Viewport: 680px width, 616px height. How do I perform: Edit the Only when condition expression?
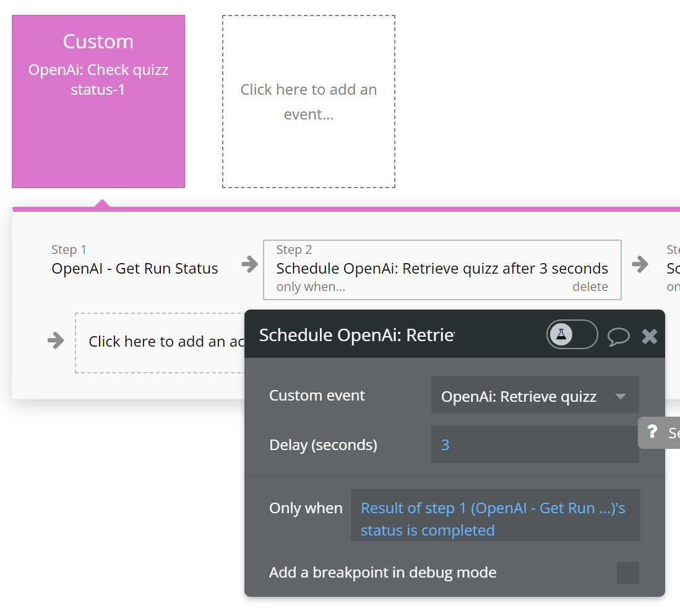pyautogui.click(x=495, y=515)
